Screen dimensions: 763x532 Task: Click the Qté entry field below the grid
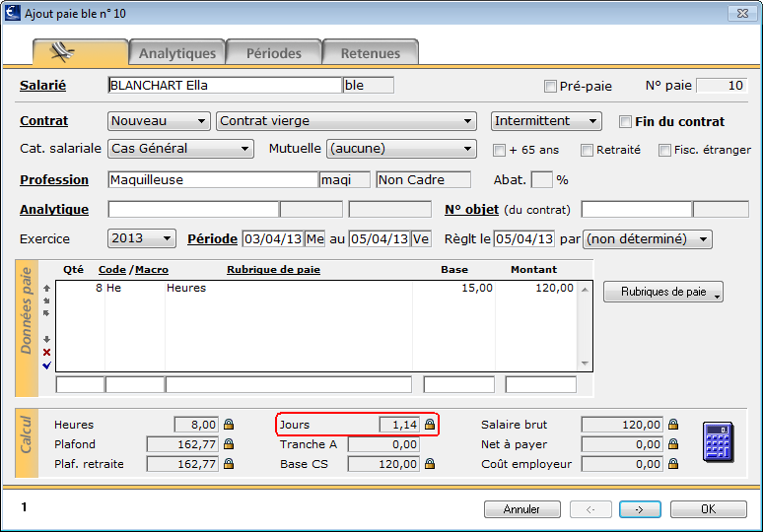80,384
